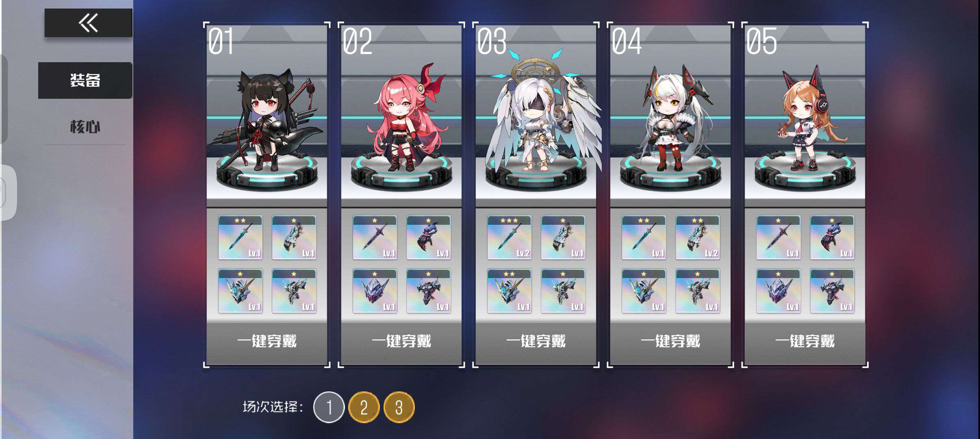The width and height of the screenshot is (980, 439).
Task: Switch to round 3 in 场次选择
Action: (x=399, y=407)
